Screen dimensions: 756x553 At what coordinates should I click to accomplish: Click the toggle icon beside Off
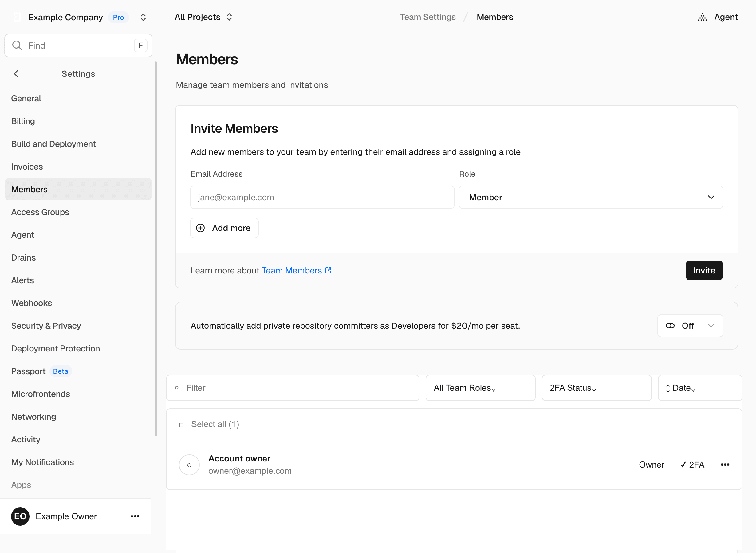point(670,326)
